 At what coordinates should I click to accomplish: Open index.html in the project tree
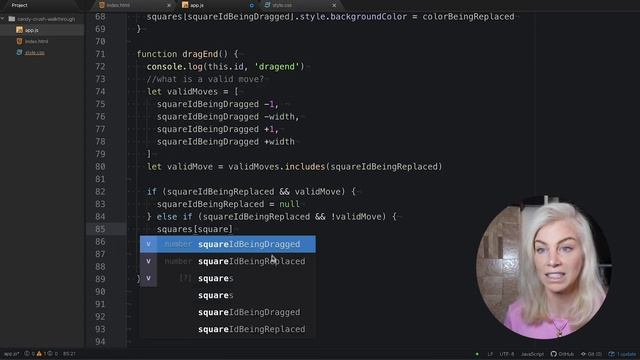[x=36, y=41]
